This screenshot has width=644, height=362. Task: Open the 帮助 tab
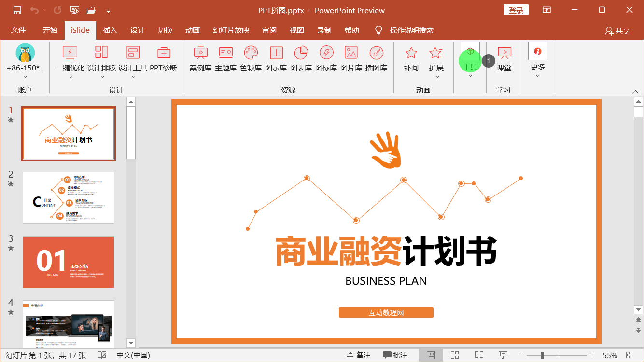point(352,30)
